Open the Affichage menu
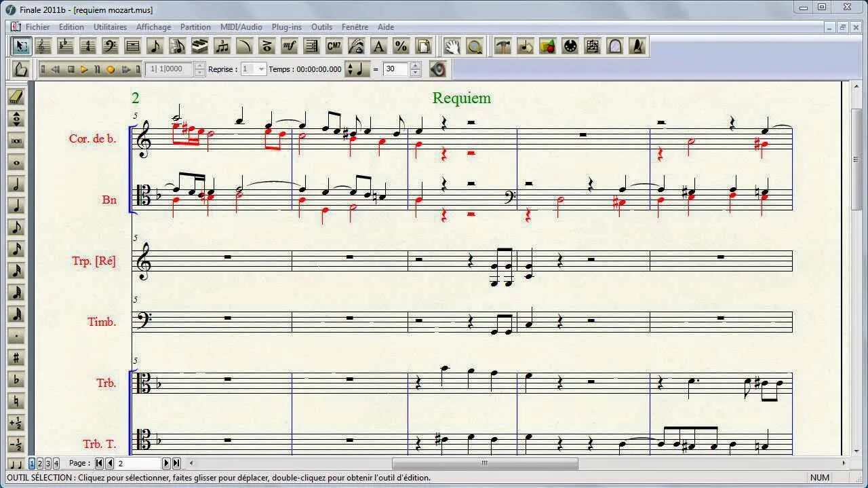Image resolution: width=868 pixels, height=488 pixels. (x=153, y=27)
